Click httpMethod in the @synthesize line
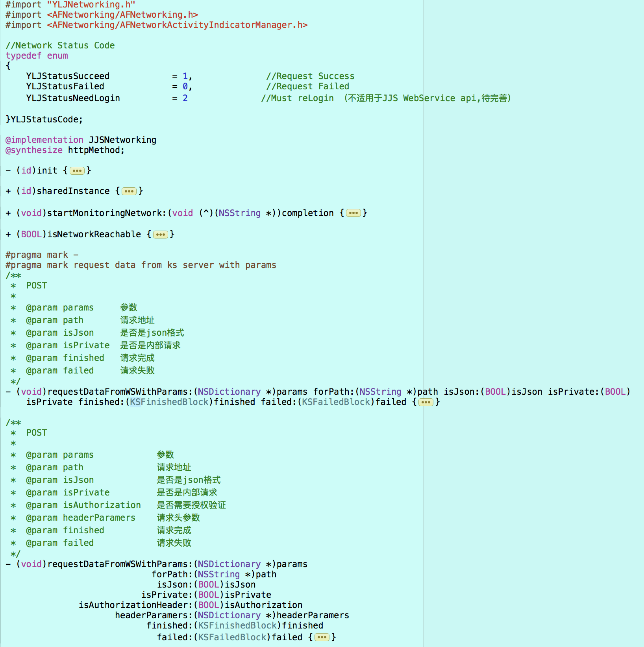The width and height of the screenshot is (644, 647). [x=94, y=150]
